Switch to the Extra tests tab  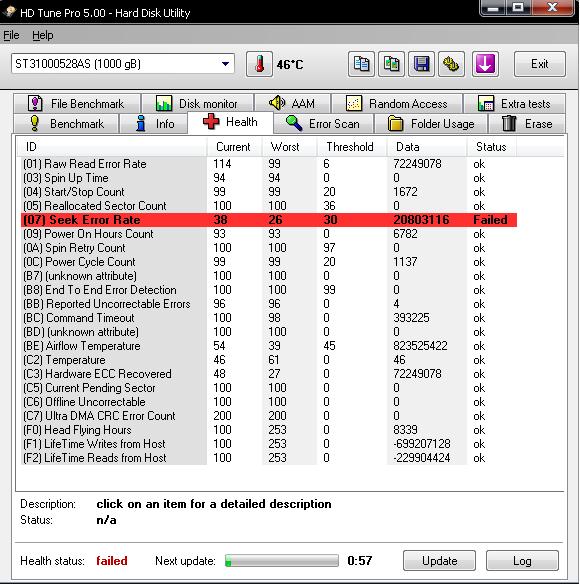514,104
